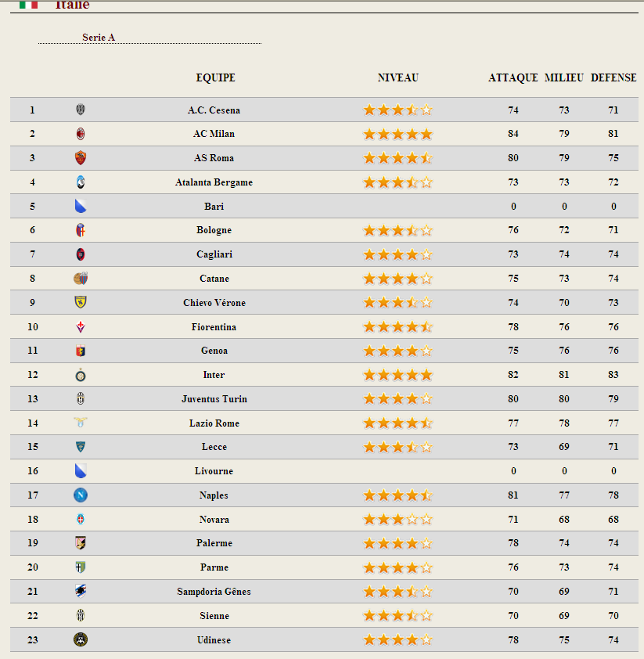Click the AS Roma club crest

click(81, 158)
